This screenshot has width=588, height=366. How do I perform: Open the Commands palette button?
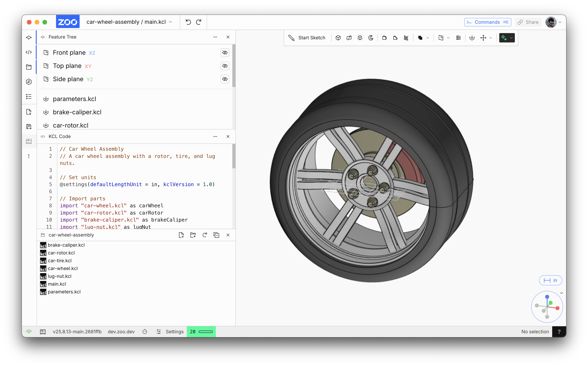click(487, 22)
